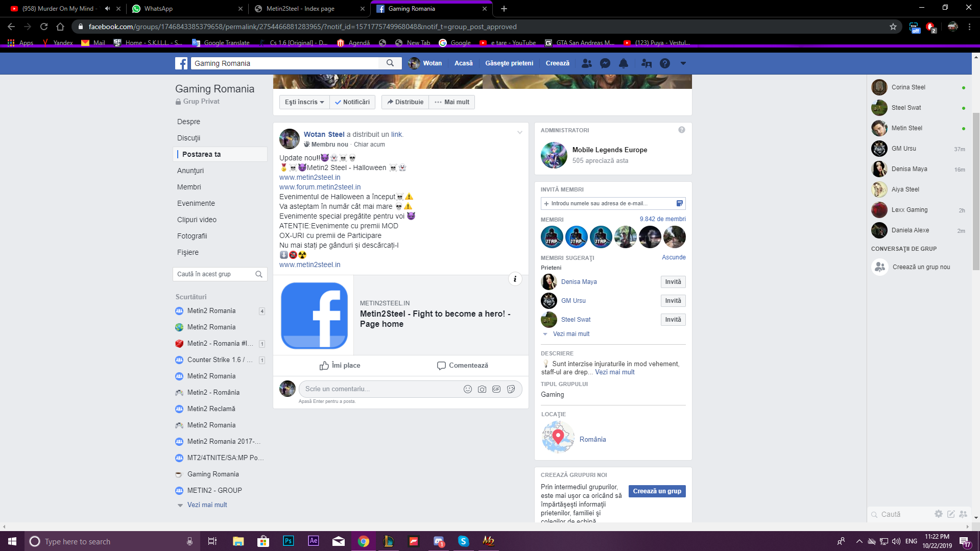980x551 pixels.
Task: Open post options chevron on Wotan Steel post
Action: [x=520, y=133]
